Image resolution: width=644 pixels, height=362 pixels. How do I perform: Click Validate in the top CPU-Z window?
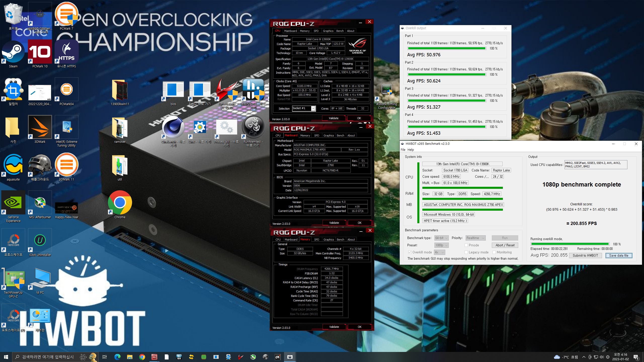pyautogui.click(x=334, y=118)
